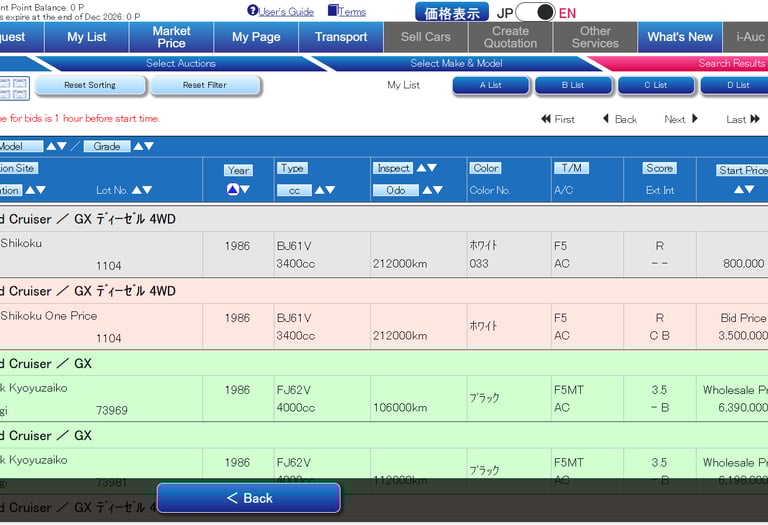The width and height of the screenshot is (768, 525).
Task: Go to the Next page link
Action: 674,119
